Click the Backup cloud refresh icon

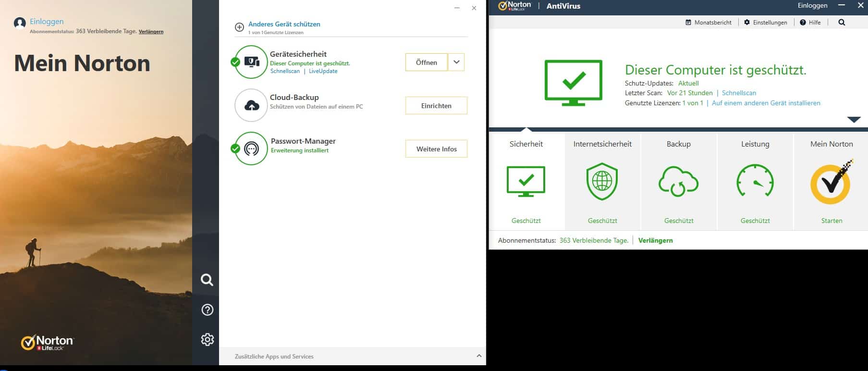point(678,181)
